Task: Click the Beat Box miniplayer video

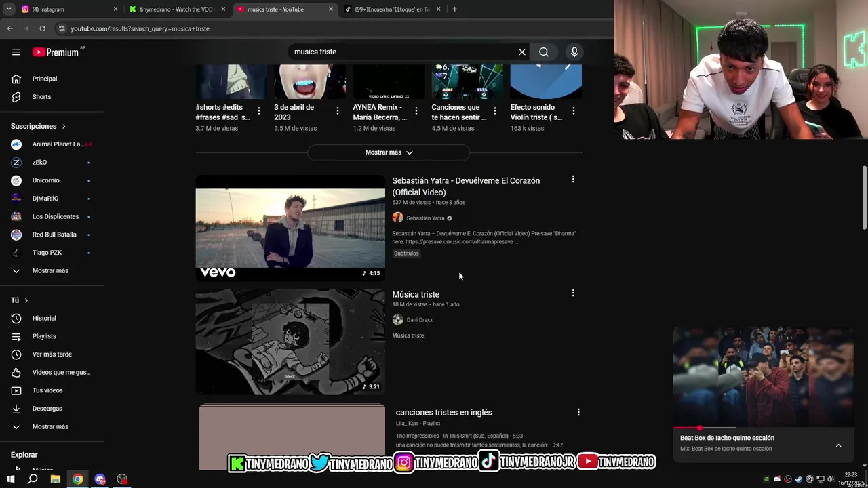Action: tap(763, 378)
